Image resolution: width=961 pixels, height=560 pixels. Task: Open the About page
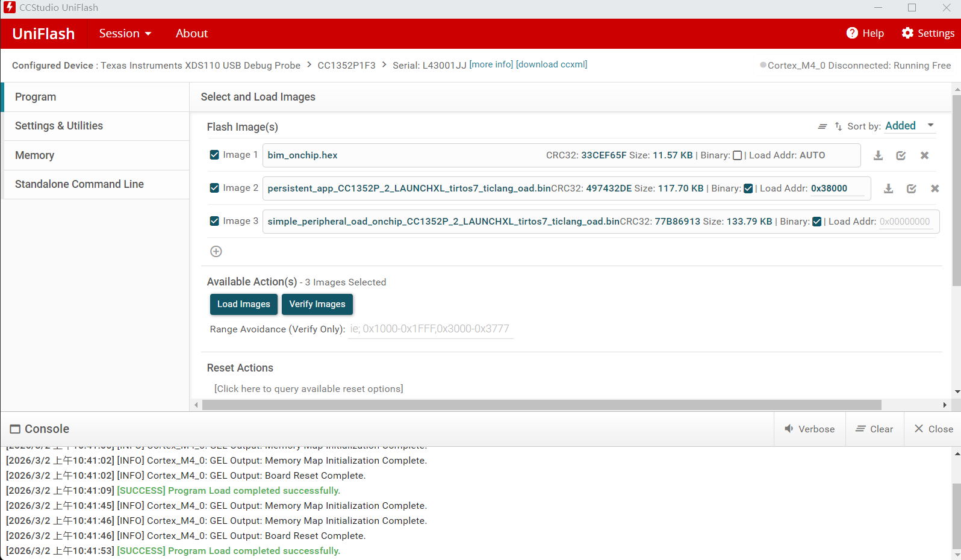tap(191, 33)
